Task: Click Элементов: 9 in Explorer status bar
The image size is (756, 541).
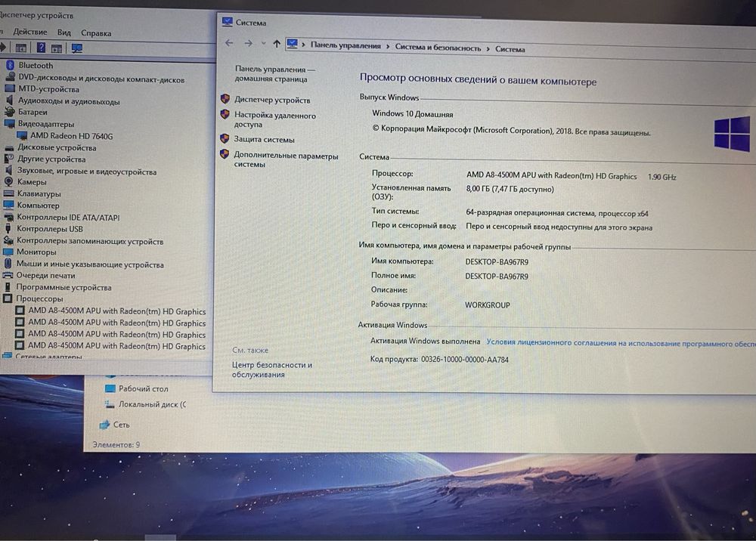Action: (x=116, y=444)
